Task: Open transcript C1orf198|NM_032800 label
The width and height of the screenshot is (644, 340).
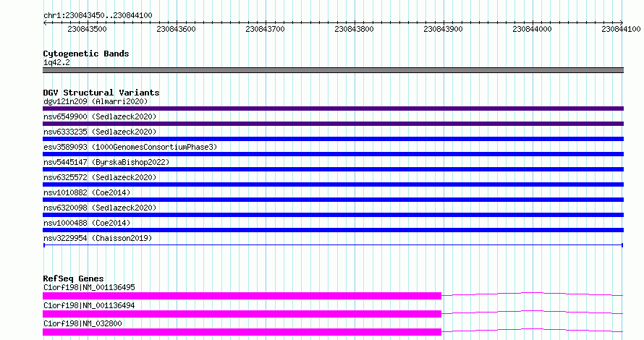Action: [82, 323]
